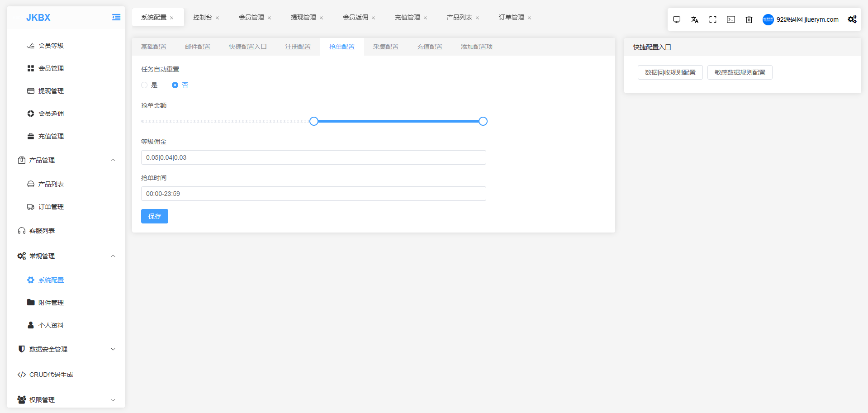868x413 pixels.
Task: Open 数据回收规则配置 shortcut
Action: pos(670,72)
